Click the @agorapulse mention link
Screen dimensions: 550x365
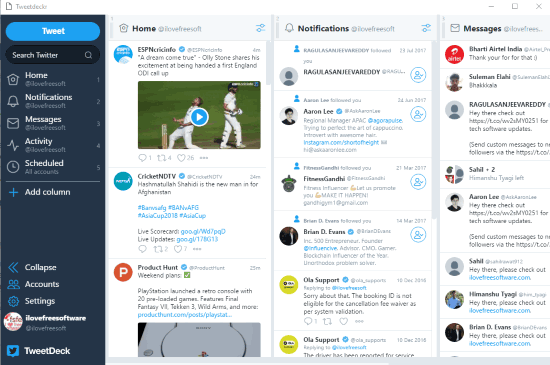point(385,120)
